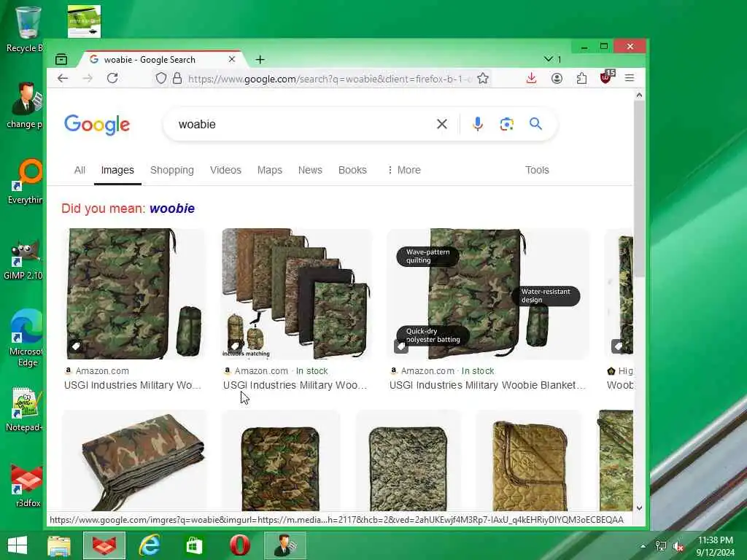
Task: Click the page scrollbar up arrow
Action: click(x=639, y=96)
